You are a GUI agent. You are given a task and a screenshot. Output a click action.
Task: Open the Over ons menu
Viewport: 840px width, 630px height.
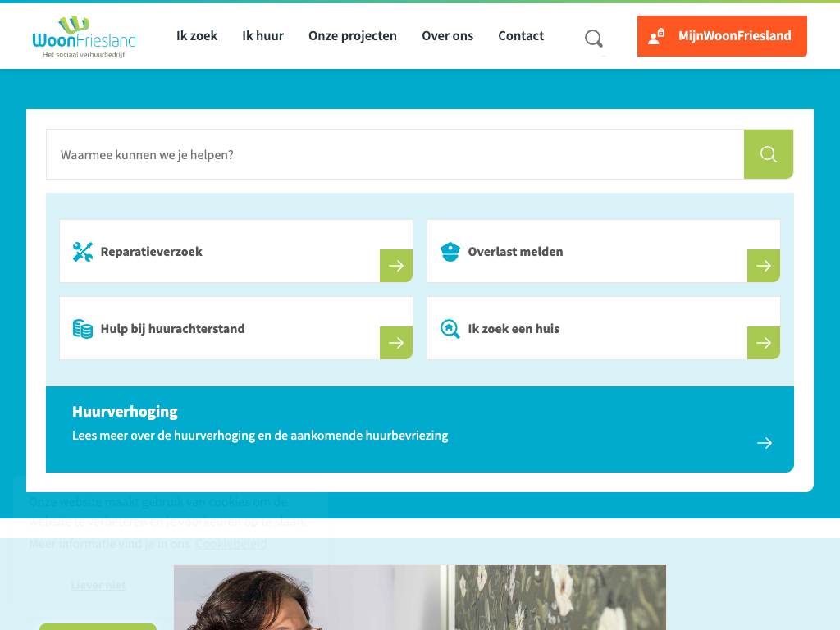coord(447,36)
